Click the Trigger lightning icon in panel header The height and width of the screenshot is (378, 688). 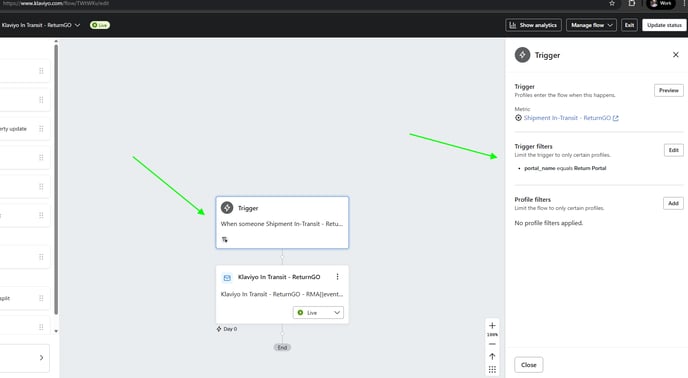pyautogui.click(x=522, y=55)
